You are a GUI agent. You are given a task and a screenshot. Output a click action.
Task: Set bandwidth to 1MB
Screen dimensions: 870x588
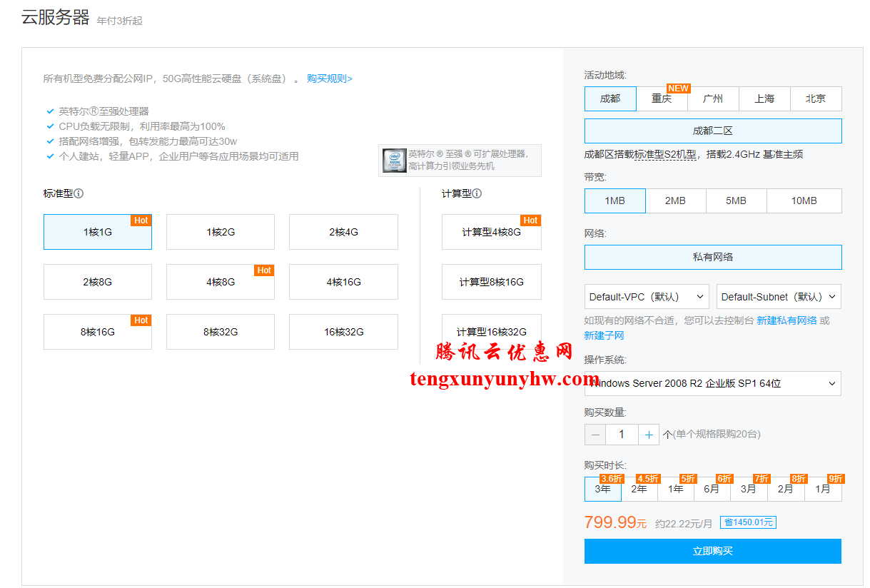pyautogui.click(x=615, y=201)
